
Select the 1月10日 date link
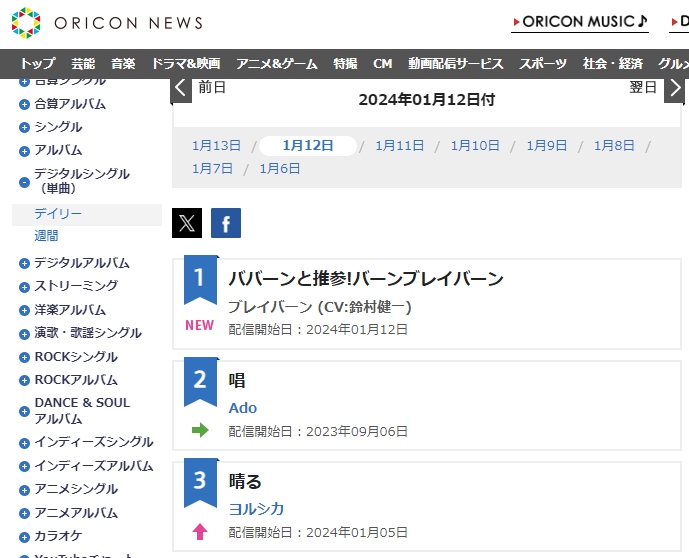click(475, 145)
